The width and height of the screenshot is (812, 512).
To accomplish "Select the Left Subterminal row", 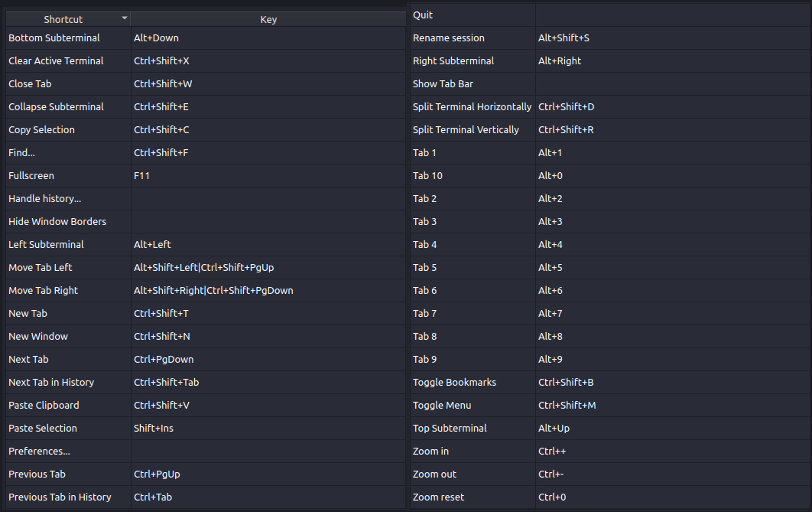I will click(206, 245).
